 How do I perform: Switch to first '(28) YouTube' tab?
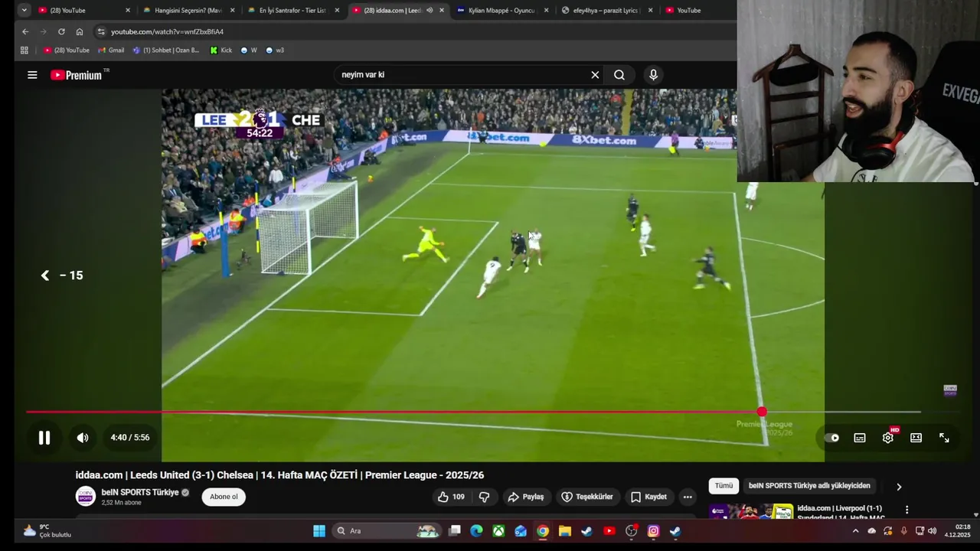pos(83,10)
